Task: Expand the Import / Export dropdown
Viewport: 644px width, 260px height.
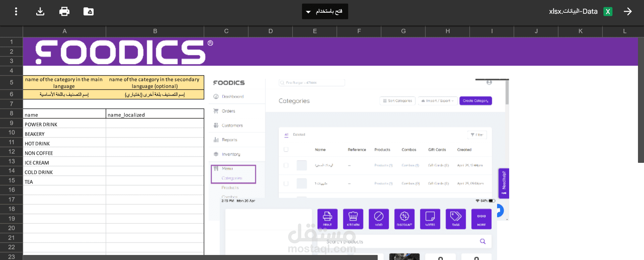Action: coord(437,101)
